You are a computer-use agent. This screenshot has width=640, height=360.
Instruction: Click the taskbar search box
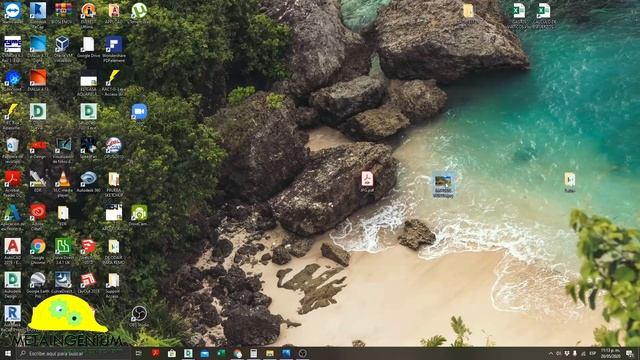[x=73, y=353]
